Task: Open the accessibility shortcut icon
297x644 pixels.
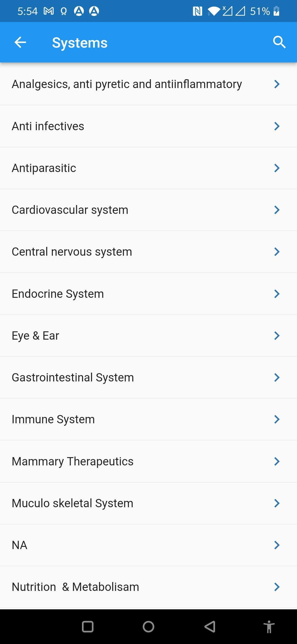Action: click(269, 627)
